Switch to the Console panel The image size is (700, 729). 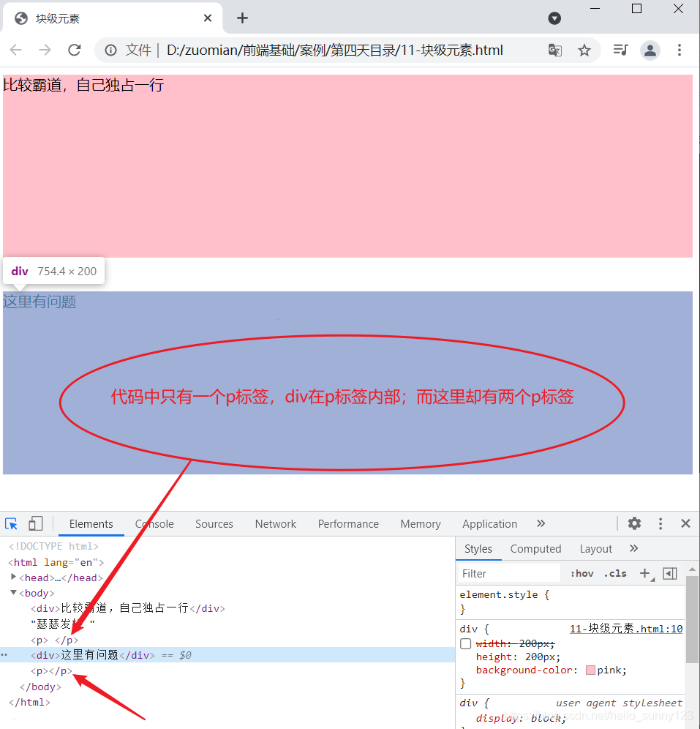pyautogui.click(x=153, y=523)
